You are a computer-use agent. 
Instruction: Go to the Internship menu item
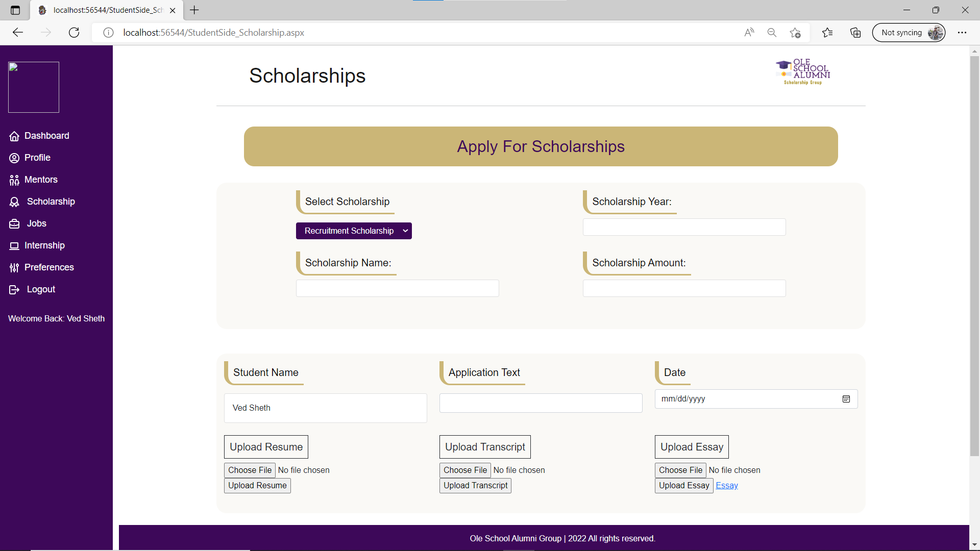pyautogui.click(x=44, y=245)
